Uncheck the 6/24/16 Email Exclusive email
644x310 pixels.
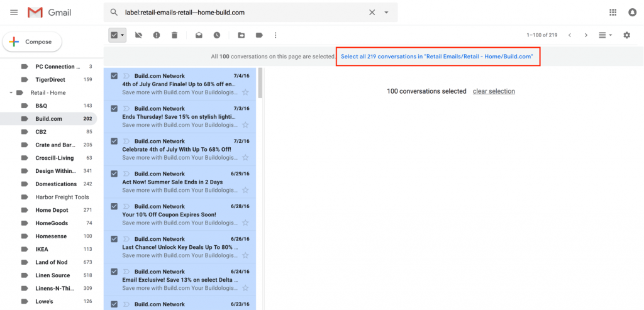(114, 272)
